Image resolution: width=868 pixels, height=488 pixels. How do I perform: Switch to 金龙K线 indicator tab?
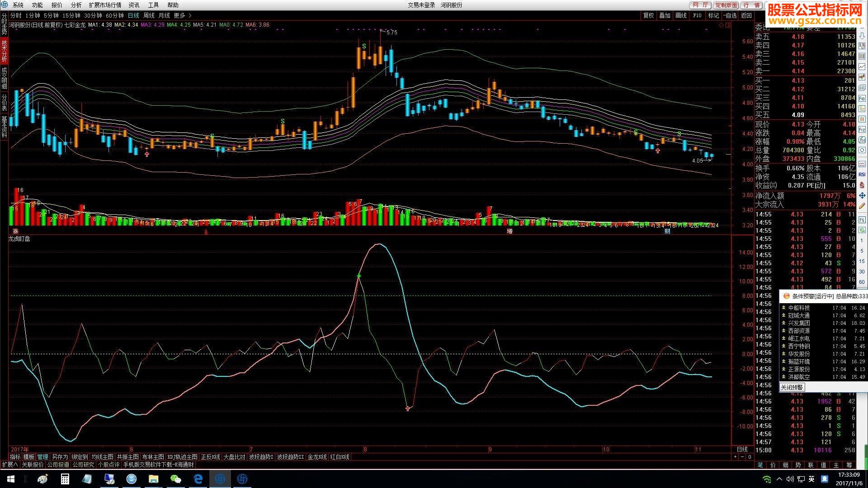317,457
